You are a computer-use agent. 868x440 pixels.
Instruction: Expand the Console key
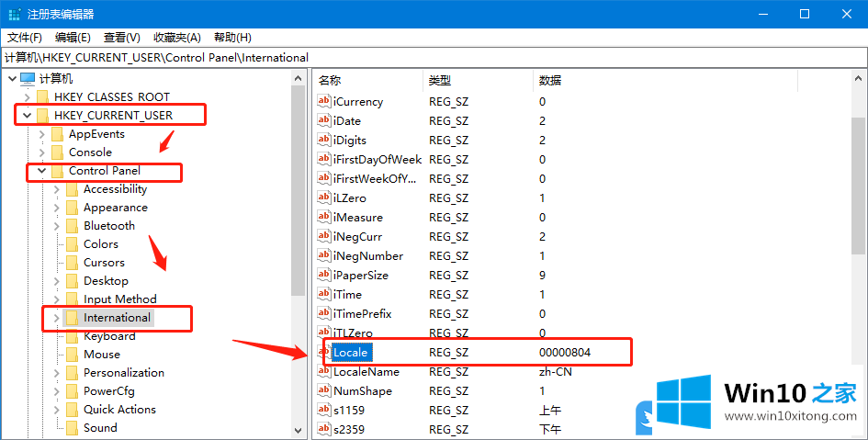click(42, 152)
